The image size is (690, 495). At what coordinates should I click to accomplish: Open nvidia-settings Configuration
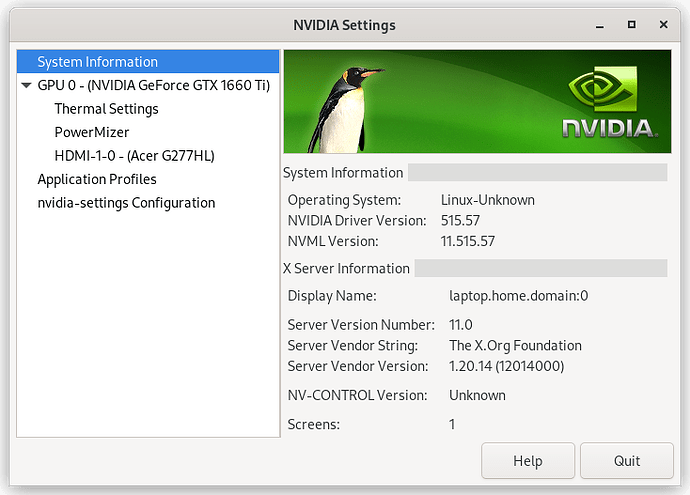(x=126, y=203)
